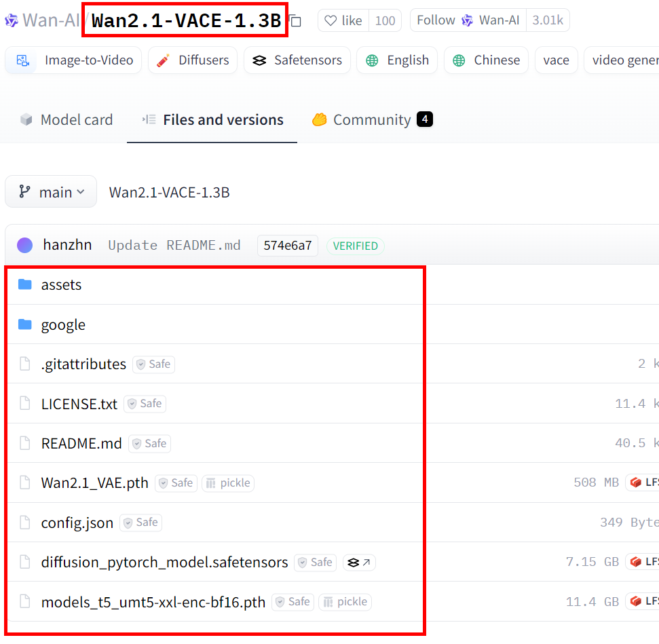
Task: Copy model name using the copy icon
Action: tap(296, 20)
